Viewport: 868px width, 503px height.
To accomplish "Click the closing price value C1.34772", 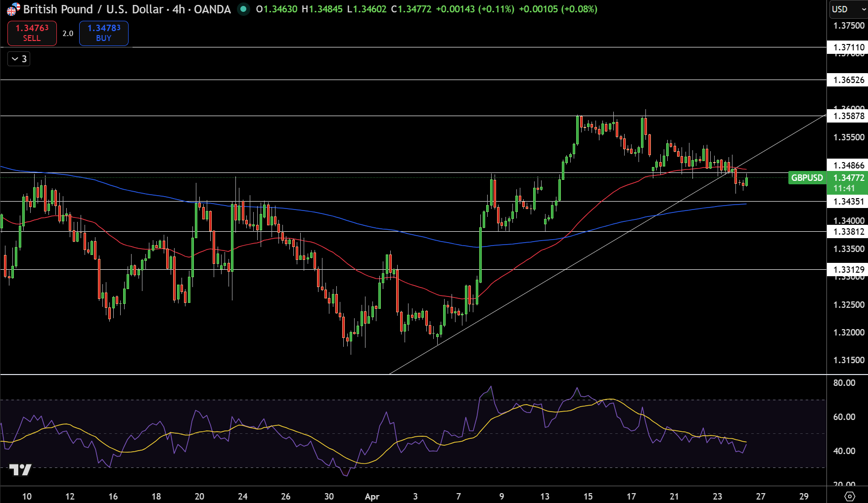I will click(x=411, y=9).
